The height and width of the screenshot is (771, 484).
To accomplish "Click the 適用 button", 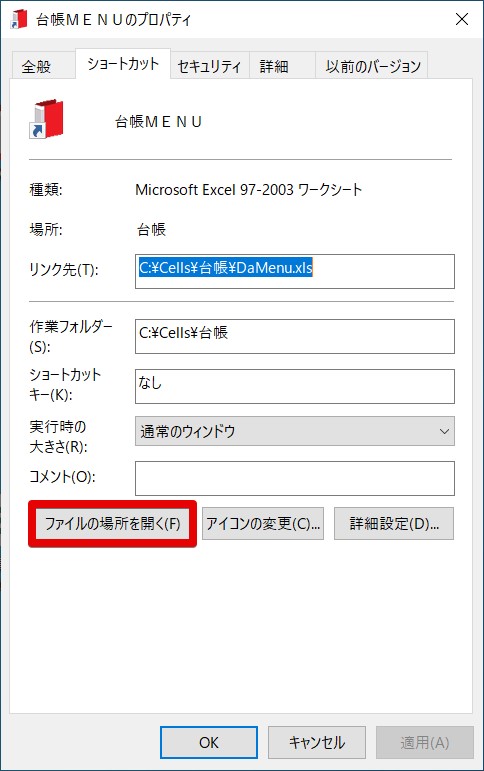I will (x=425, y=742).
